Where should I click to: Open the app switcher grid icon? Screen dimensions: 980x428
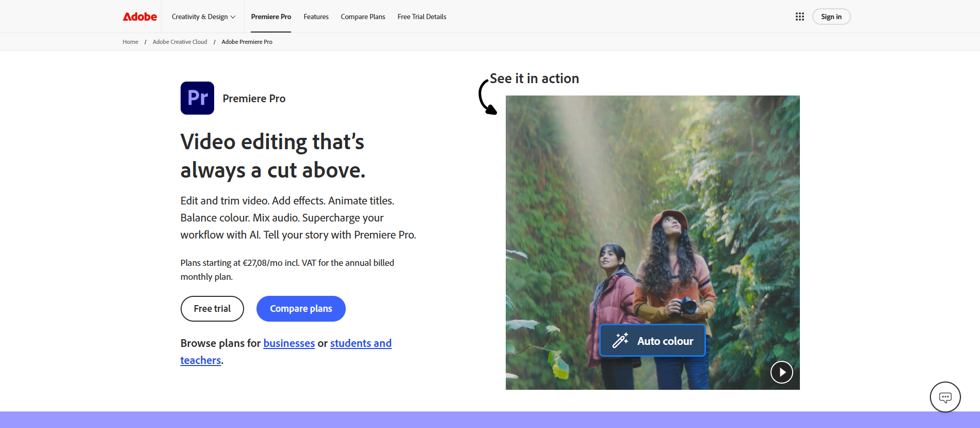tap(800, 17)
